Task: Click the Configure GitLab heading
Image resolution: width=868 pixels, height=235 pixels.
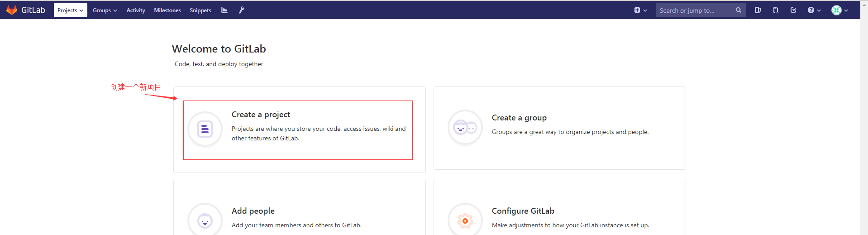Action: tap(523, 211)
